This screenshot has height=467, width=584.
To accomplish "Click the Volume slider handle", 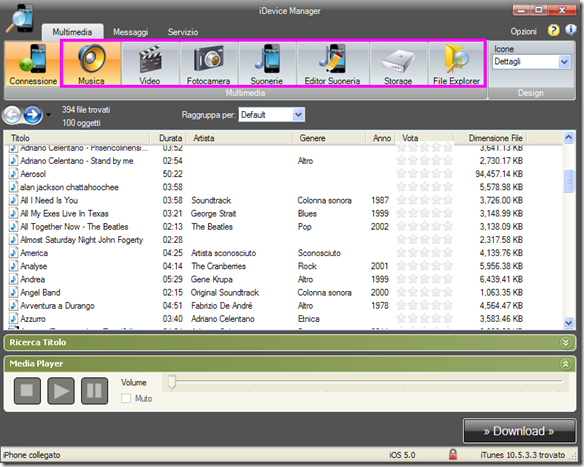I will [x=172, y=382].
